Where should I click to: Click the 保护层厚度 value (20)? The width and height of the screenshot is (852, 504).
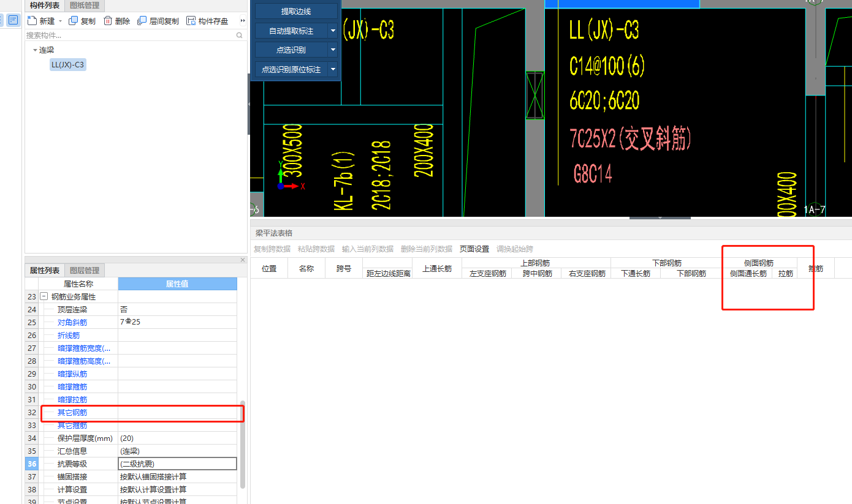click(x=177, y=438)
